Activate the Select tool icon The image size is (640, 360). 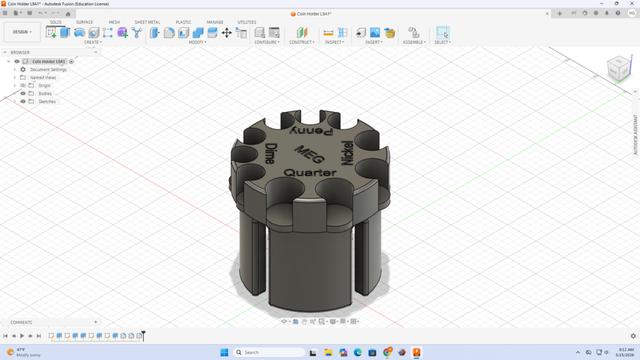click(x=442, y=32)
